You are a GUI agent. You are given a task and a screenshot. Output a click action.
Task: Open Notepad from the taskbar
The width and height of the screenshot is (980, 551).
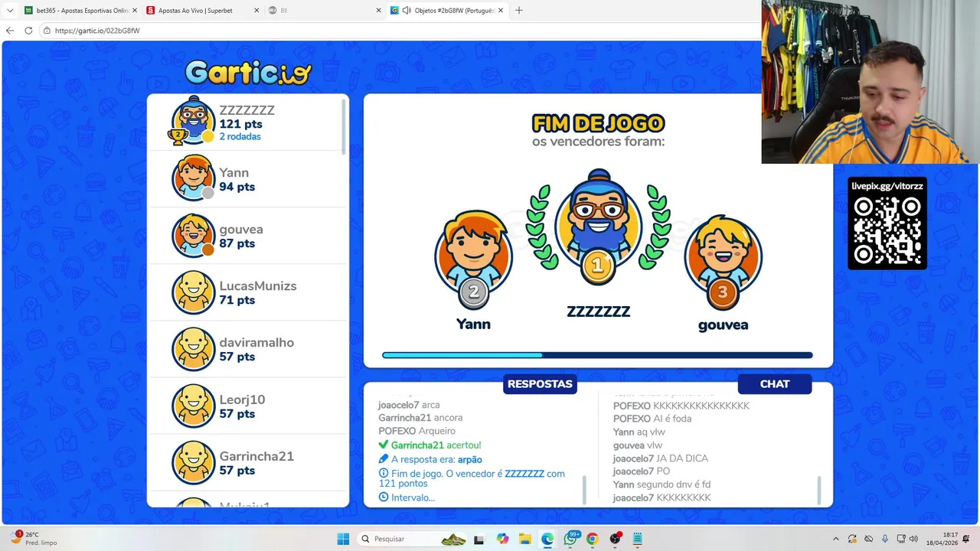click(x=637, y=539)
